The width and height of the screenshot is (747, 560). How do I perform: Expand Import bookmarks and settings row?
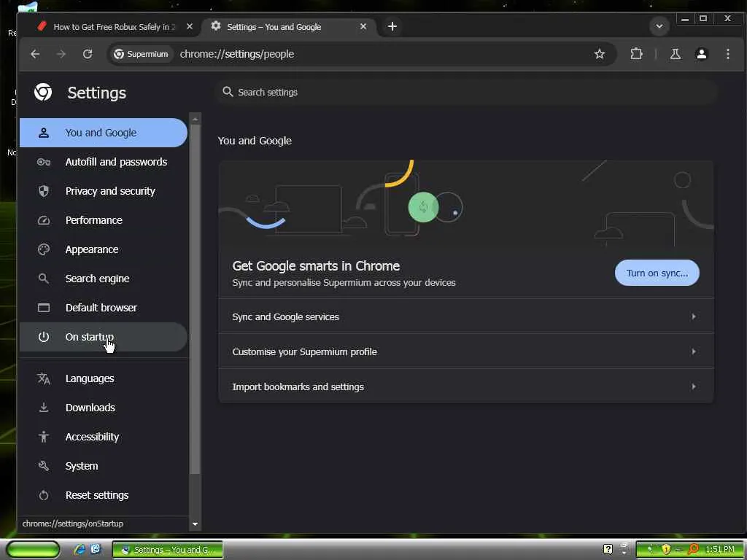(x=465, y=386)
